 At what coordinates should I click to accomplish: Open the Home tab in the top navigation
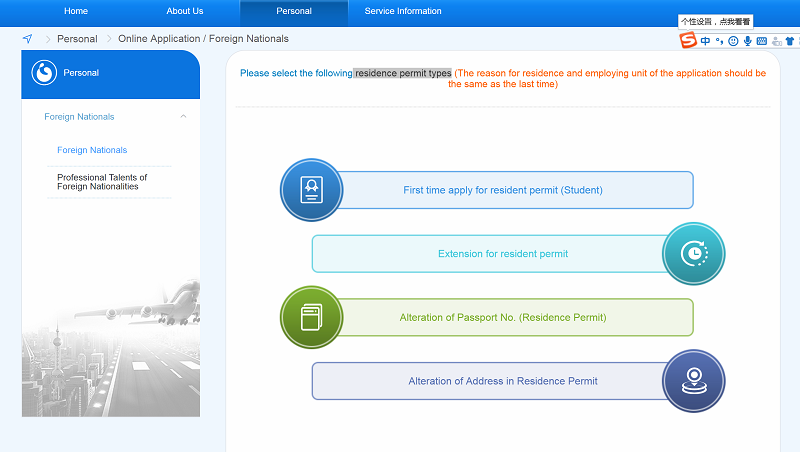[76, 11]
